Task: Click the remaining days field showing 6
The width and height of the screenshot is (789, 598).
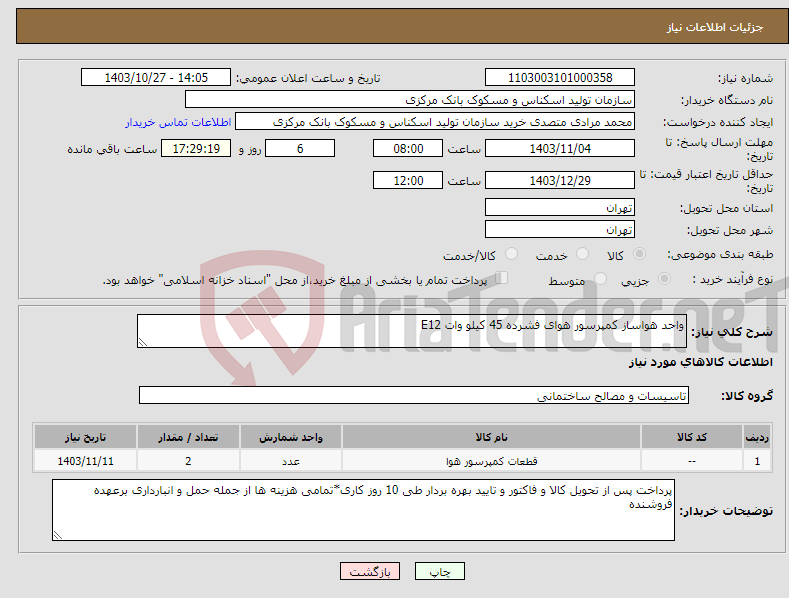Action: coord(300,148)
